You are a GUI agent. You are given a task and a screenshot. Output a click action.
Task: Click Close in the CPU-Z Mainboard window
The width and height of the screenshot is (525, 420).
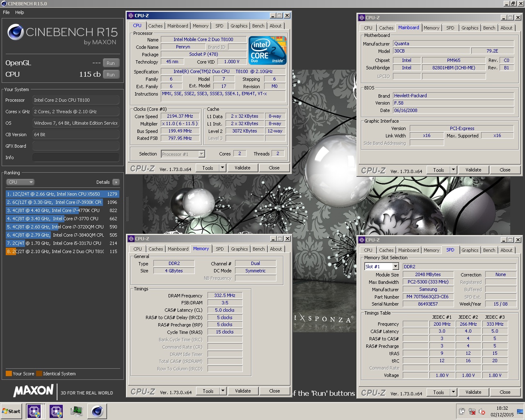pyautogui.click(x=505, y=170)
